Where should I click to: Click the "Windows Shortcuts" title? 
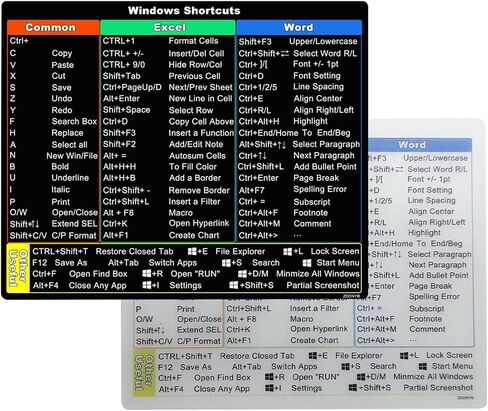pyautogui.click(x=184, y=10)
